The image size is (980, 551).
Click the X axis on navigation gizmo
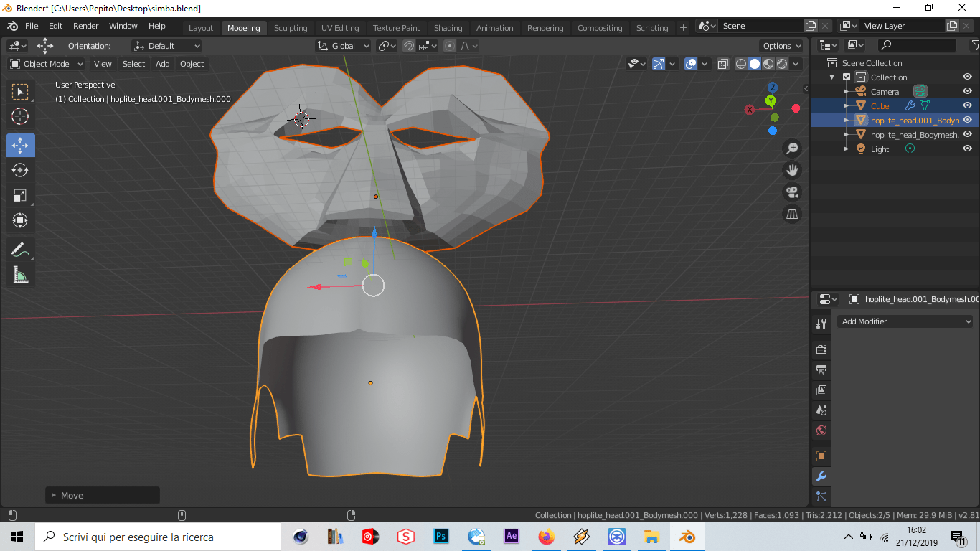750,110
